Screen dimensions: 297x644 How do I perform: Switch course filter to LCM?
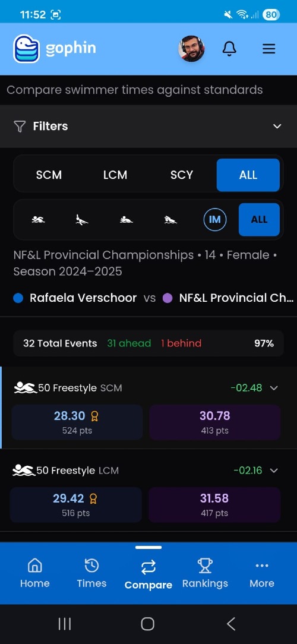(115, 175)
